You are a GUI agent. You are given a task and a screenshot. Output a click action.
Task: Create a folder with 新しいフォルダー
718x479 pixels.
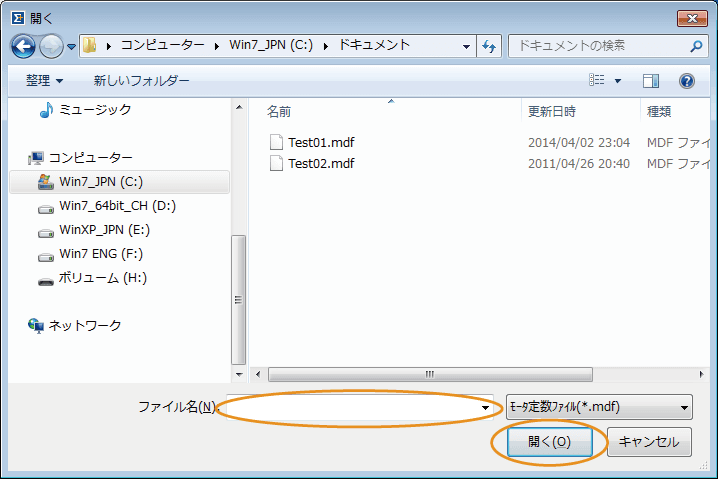click(x=141, y=81)
